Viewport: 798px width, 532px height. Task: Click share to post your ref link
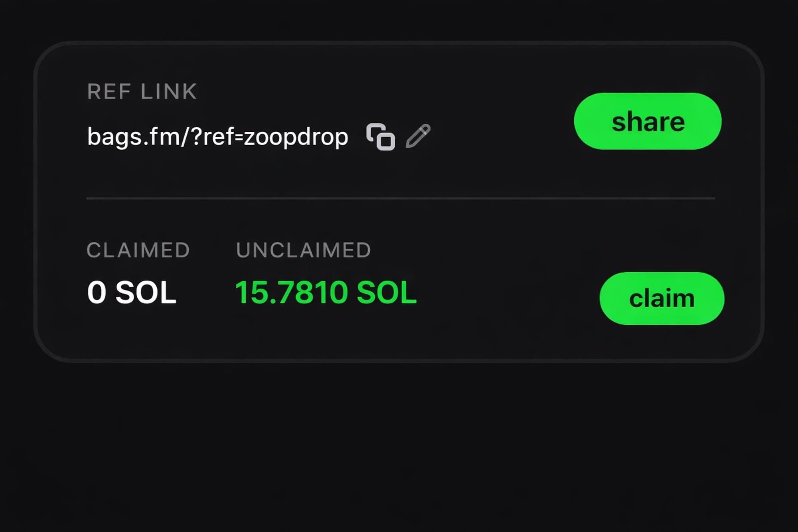coord(647,123)
